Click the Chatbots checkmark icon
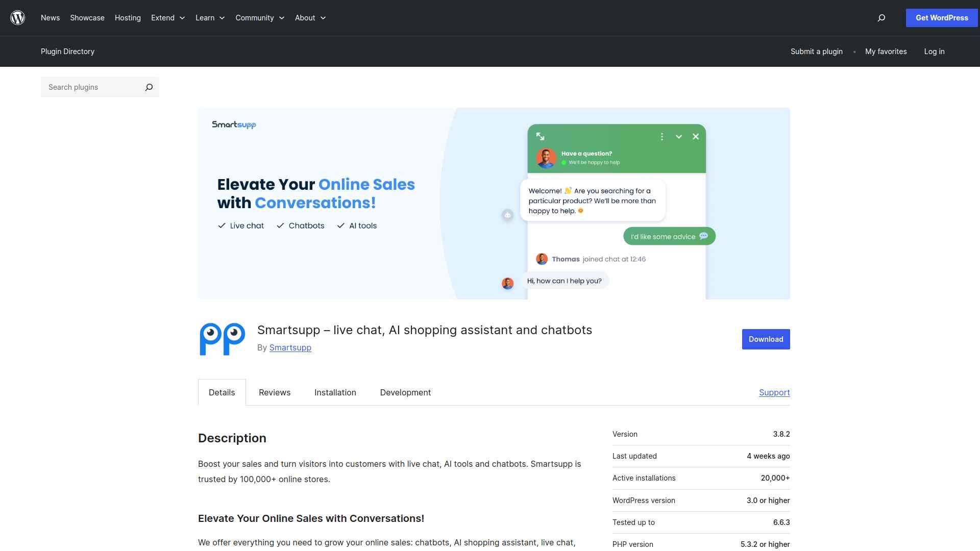This screenshot has width=980, height=551. coord(280,226)
